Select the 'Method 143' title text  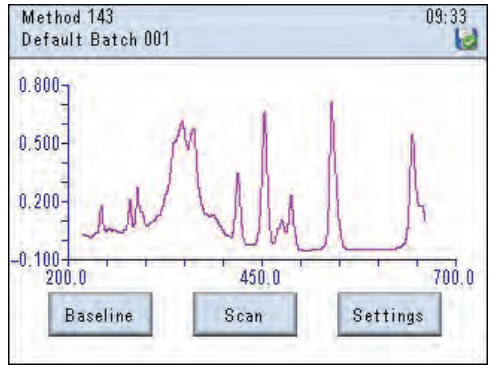[68, 17]
